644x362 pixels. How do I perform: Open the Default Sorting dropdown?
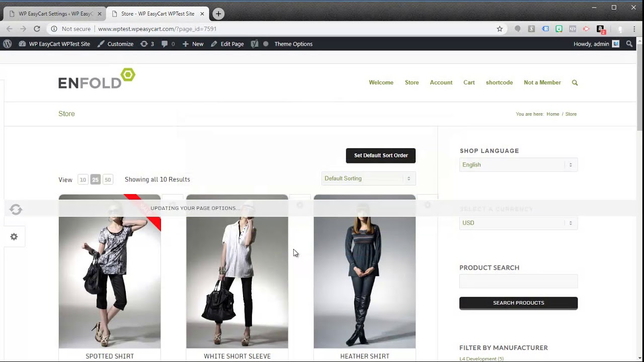[368, 178]
